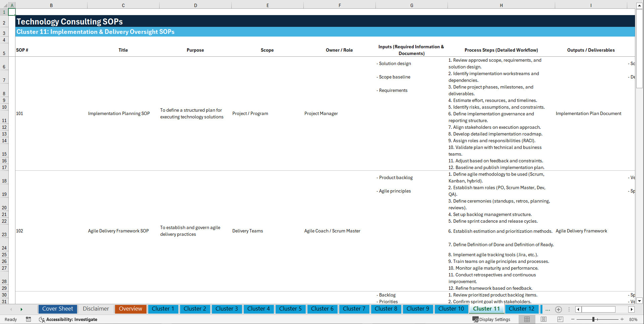Click the macro recording icon near Ready
This screenshot has width=644, height=324.
[28, 319]
